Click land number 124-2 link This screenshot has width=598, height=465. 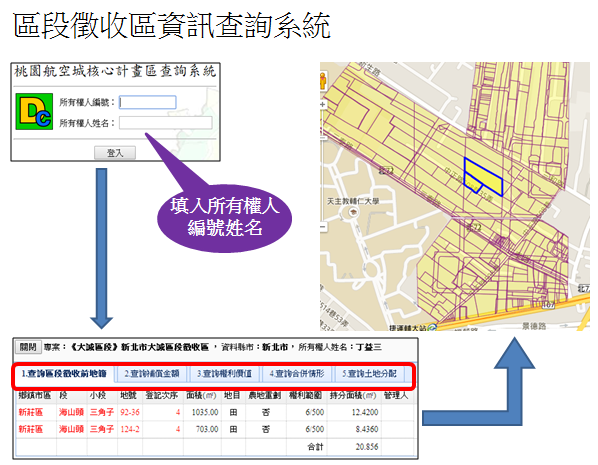pyautogui.click(x=130, y=429)
